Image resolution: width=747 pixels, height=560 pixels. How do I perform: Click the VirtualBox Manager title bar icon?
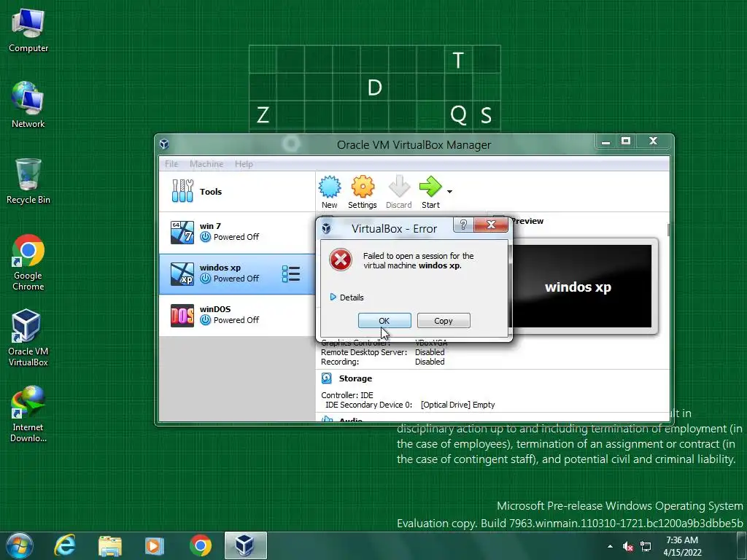(x=164, y=144)
